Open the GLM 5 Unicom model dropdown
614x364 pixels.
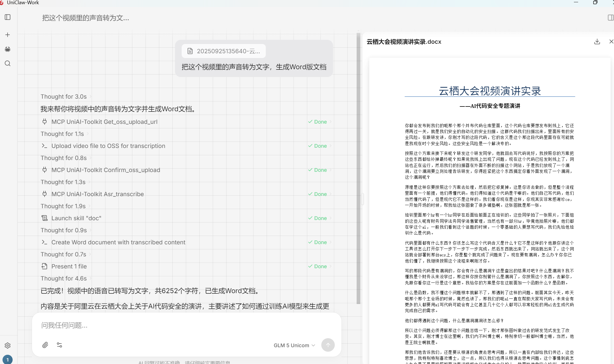click(294, 345)
